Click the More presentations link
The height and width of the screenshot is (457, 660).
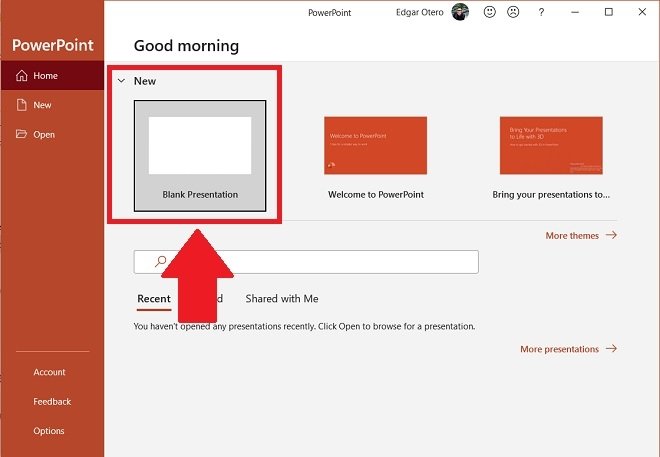coord(569,349)
